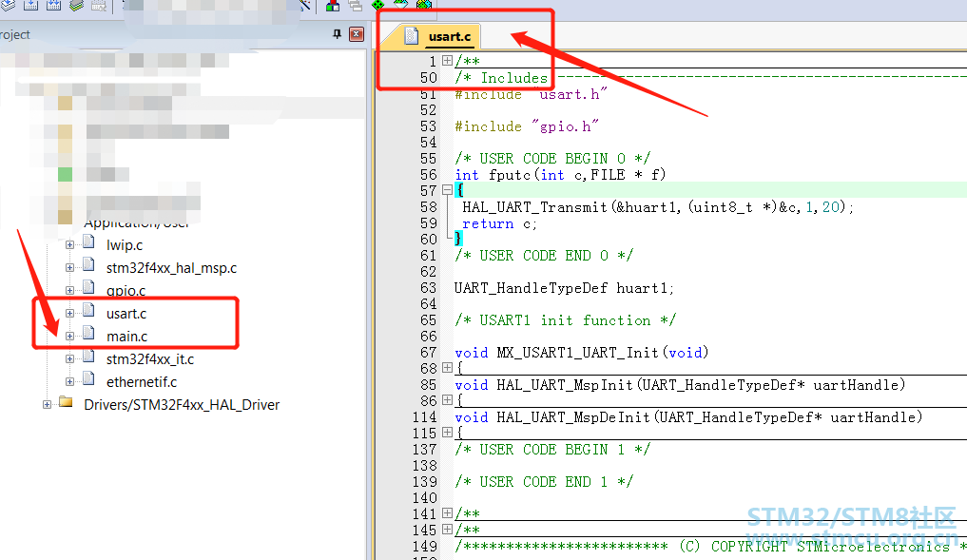
Task: Click the file icon beside ethernetif.c
Action: [x=88, y=378]
